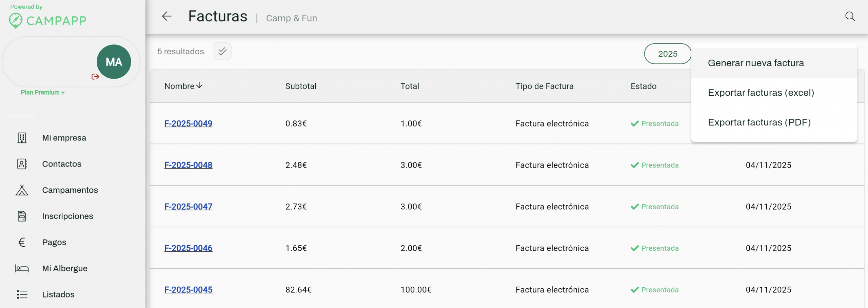Click the red logout icon
This screenshot has height=308, width=868.
pos(95,77)
